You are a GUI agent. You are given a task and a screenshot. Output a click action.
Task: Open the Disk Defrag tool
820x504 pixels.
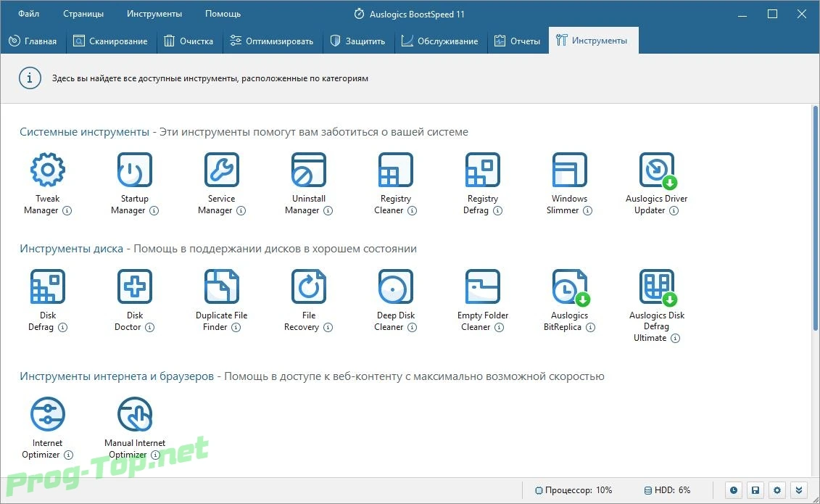point(48,286)
